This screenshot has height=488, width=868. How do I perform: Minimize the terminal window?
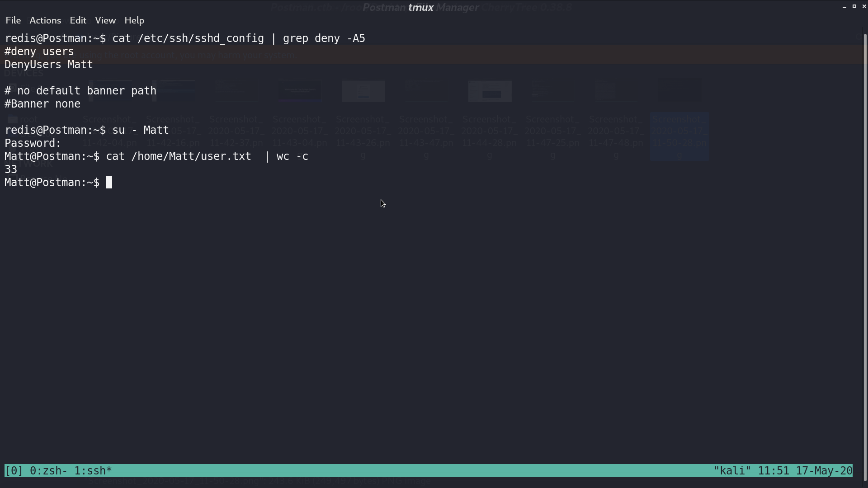(844, 7)
